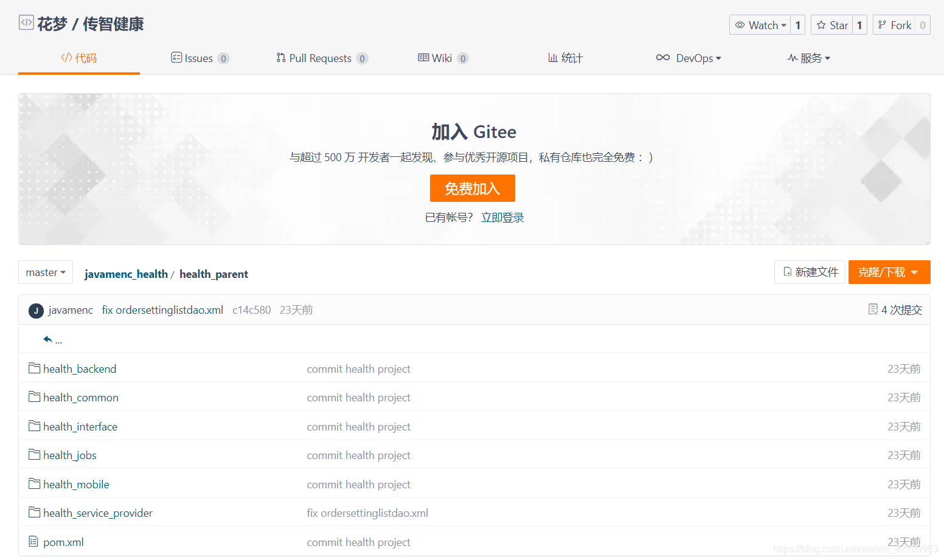Open the javamenc author link
Viewport: 944px width, 560px height.
pos(71,310)
